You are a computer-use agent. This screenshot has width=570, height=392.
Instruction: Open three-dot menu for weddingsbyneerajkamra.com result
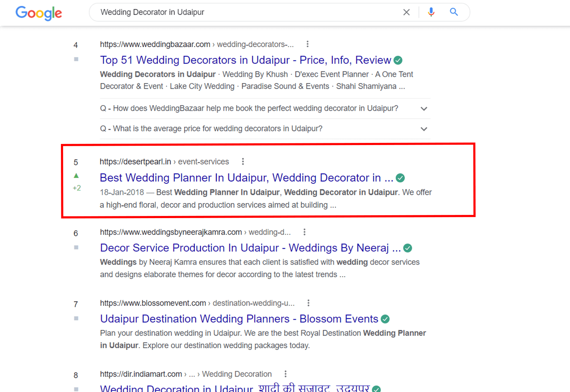coord(304,232)
